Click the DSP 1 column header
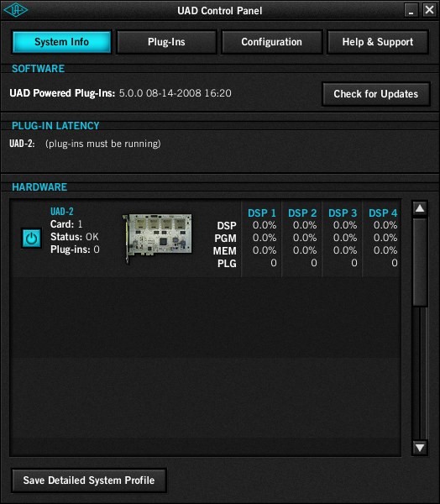The image size is (440, 504). tap(262, 213)
